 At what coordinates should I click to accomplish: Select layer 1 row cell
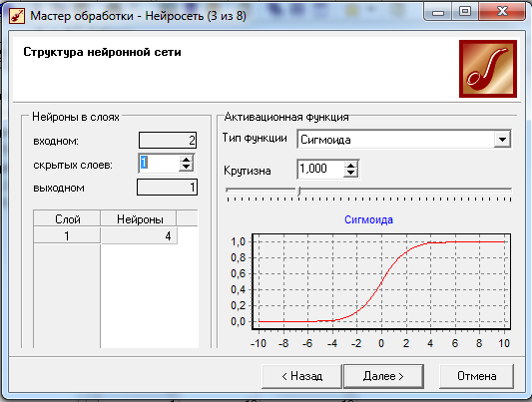67,235
